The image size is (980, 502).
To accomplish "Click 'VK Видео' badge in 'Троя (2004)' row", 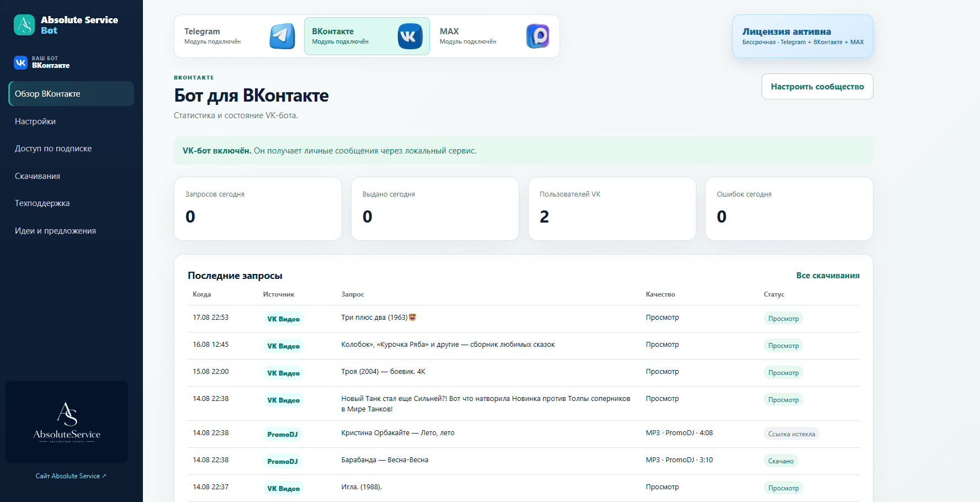I will coord(284,373).
